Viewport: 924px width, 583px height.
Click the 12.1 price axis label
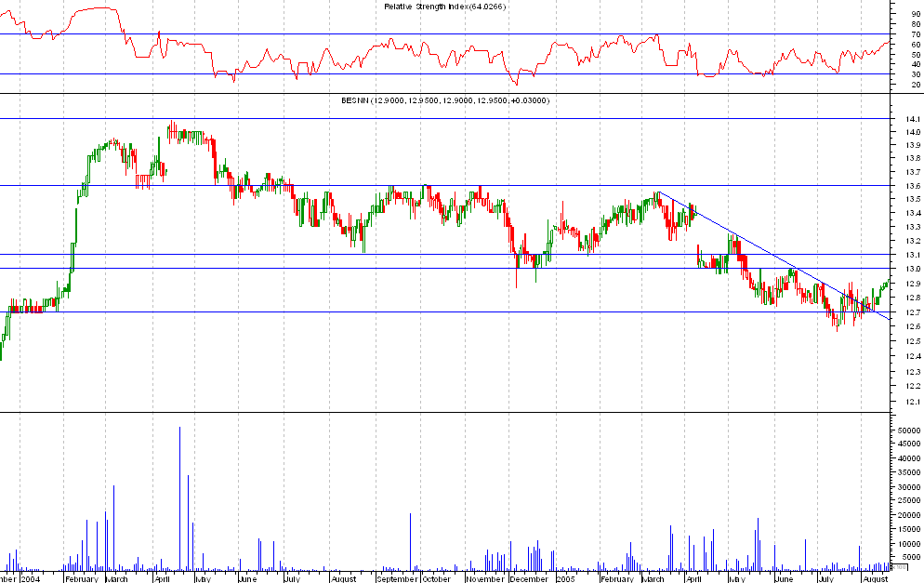click(914, 402)
